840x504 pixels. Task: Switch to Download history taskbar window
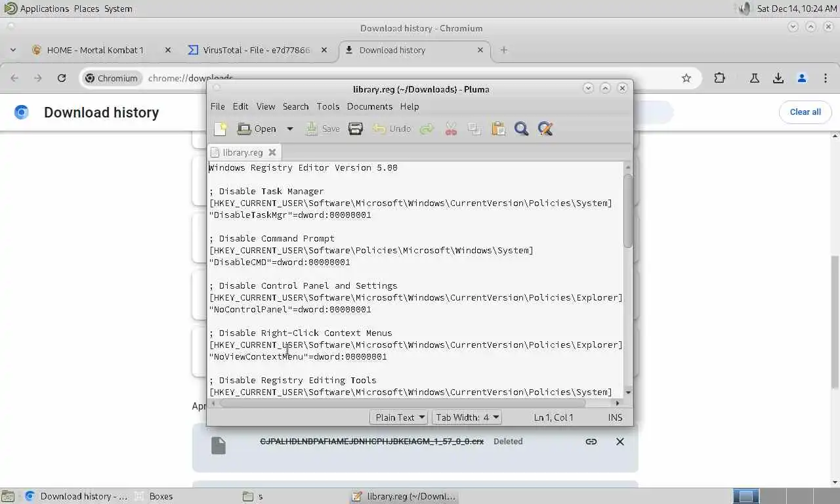coord(76,496)
